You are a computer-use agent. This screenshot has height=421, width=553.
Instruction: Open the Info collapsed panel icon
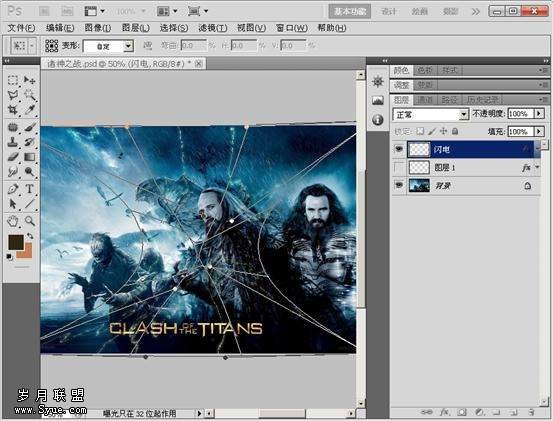point(378,120)
